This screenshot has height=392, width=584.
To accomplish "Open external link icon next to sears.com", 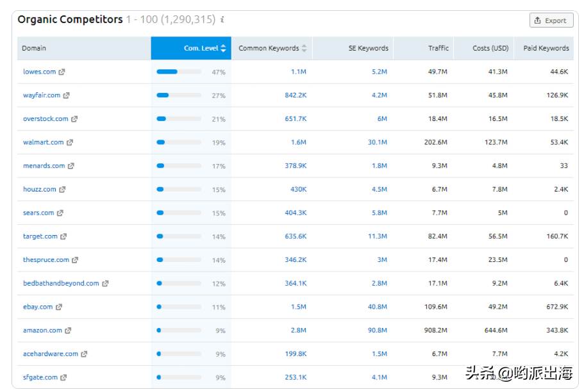I will [x=60, y=213].
